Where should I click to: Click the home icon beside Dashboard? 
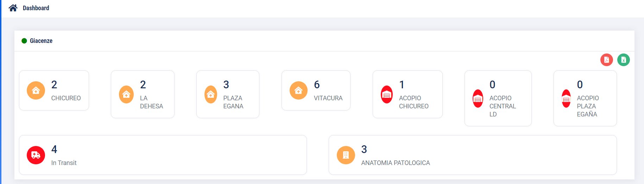tap(13, 8)
